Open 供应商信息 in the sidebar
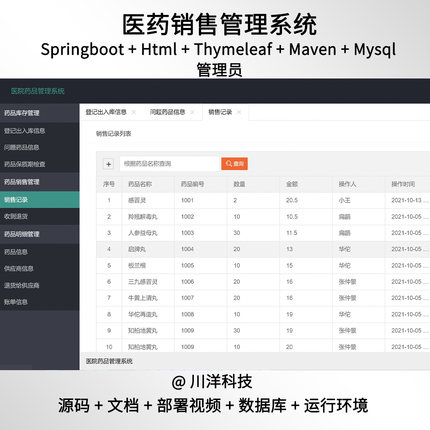 40,269
